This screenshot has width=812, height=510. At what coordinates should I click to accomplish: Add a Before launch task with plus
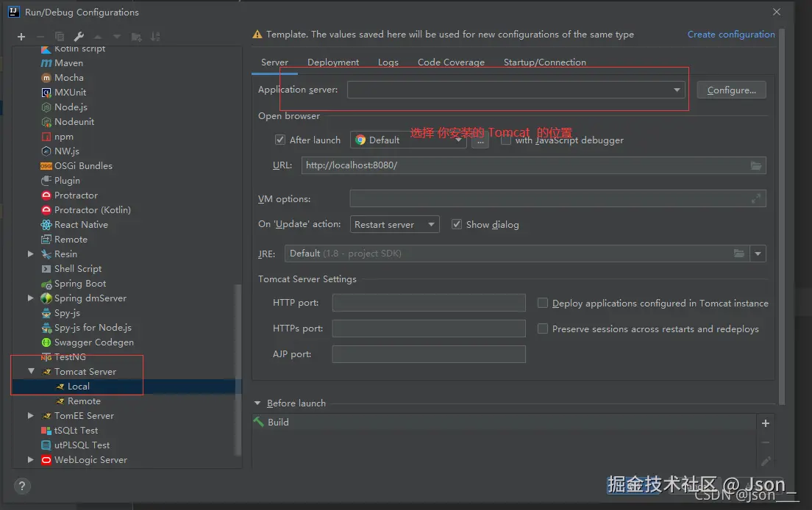click(x=766, y=423)
